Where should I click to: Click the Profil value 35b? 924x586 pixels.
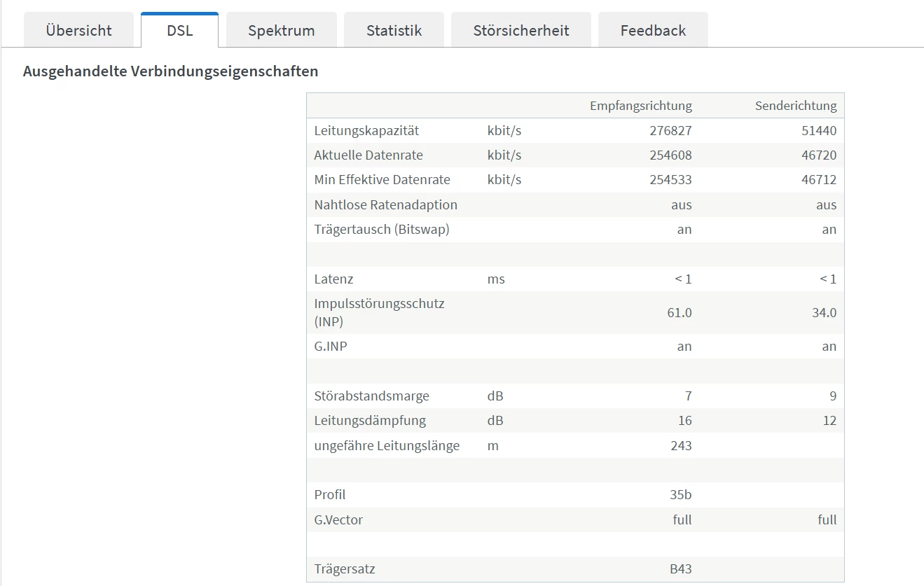pyautogui.click(x=680, y=495)
